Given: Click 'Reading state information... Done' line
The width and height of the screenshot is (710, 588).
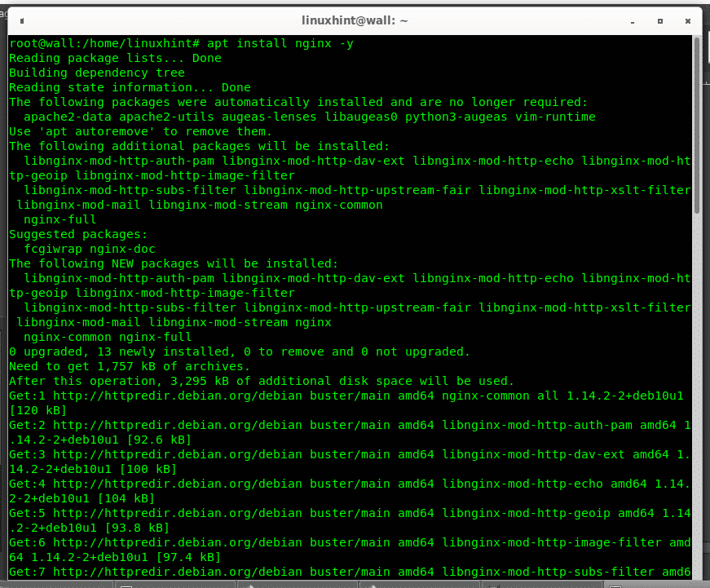Looking at the screenshot, I should (x=130, y=87).
